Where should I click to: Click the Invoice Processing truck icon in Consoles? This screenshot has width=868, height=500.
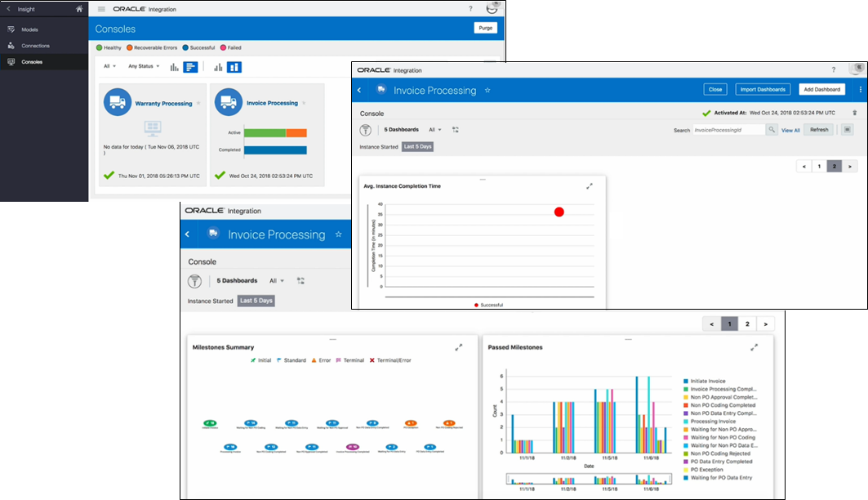pyautogui.click(x=228, y=102)
